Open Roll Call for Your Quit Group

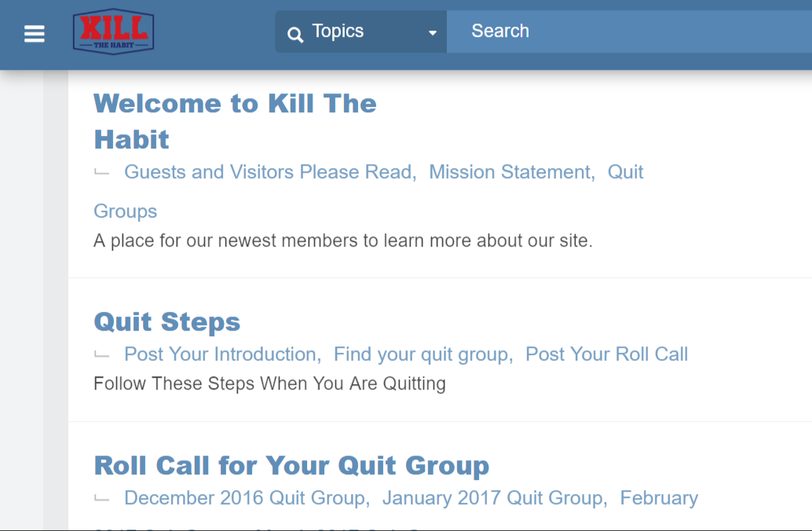click(291, 465)
